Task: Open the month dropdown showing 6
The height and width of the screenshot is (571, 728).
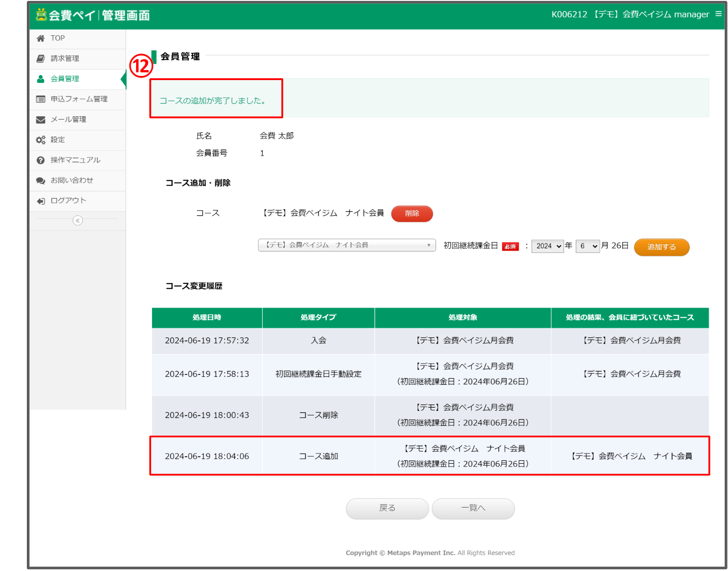Action: coord(587,246)
